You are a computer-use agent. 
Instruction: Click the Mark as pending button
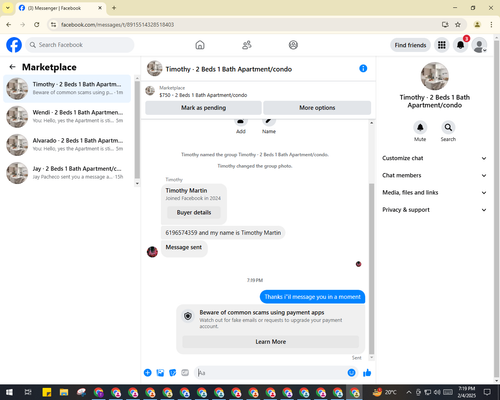pyautogui.click(x=203, y=108)
